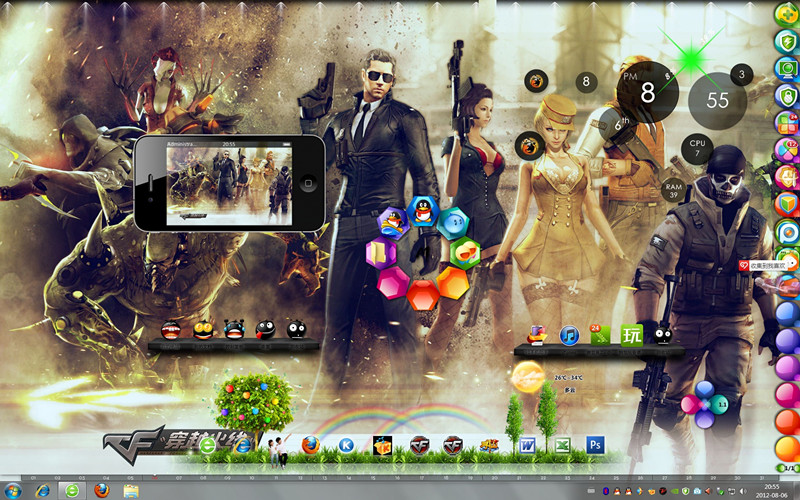
Task: Select the empty red hexagon
Action: (423, 295)
